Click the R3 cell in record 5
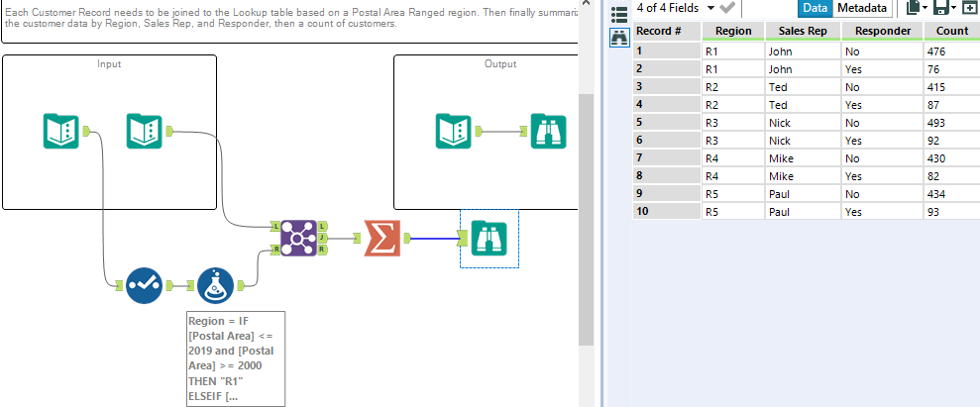Viewport: 980px width, 407px height. [733, 123]
